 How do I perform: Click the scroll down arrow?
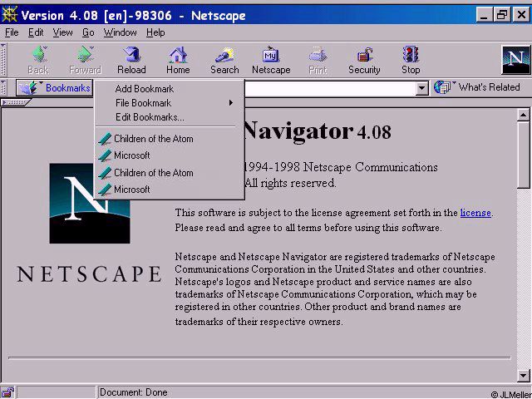pyautogui.click(x=523, y=376)
